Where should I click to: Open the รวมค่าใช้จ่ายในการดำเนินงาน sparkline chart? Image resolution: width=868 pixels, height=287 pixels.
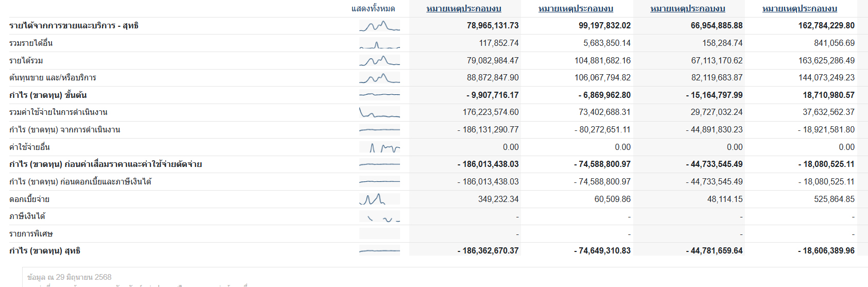379,112
